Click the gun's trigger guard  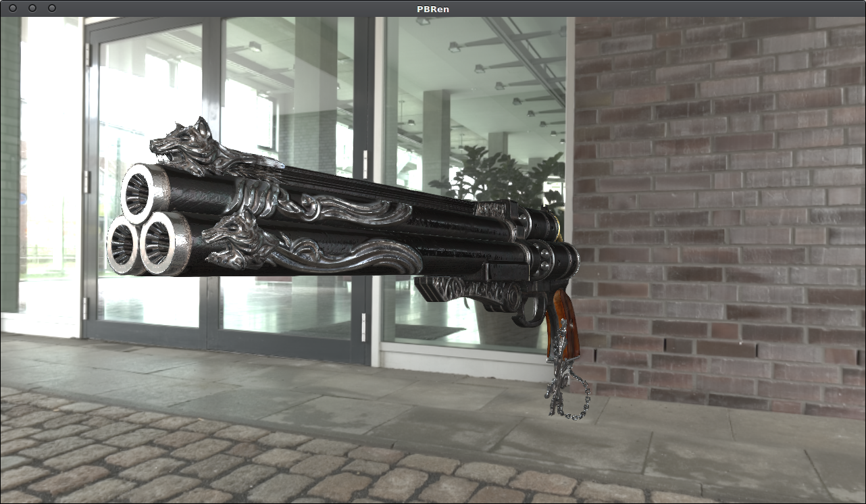tap(531, 312)
